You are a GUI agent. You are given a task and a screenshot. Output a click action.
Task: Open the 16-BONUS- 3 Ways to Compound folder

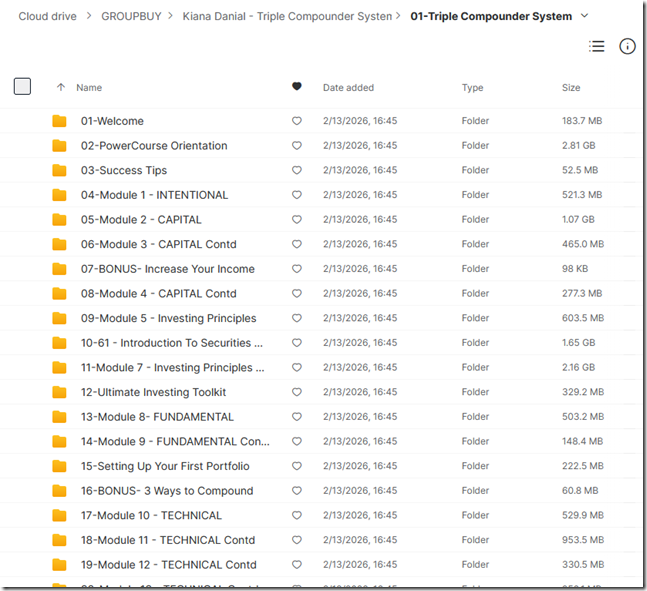point(167,491)
